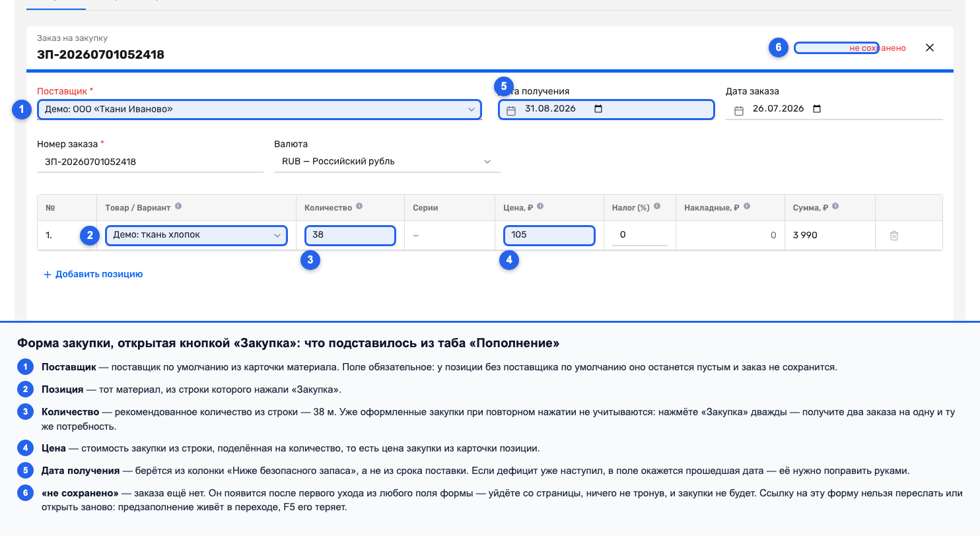Viewport: 980px width, 536px height.
Task: Close the purchase order form
Action: 930,48
